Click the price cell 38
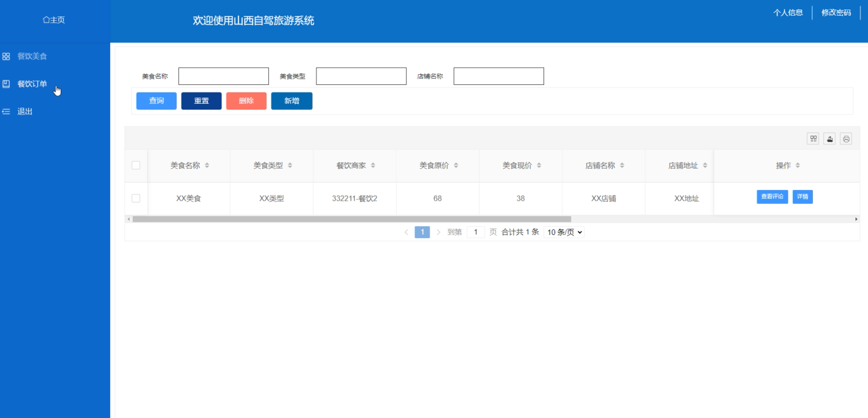Viewport: 868px width, 418px height. tap(521, 198)
